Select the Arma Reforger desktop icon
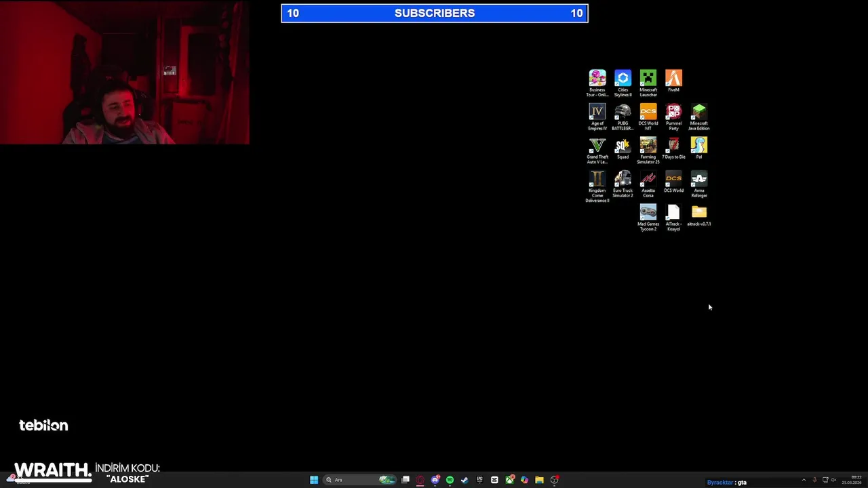 [x=699, y=184]
